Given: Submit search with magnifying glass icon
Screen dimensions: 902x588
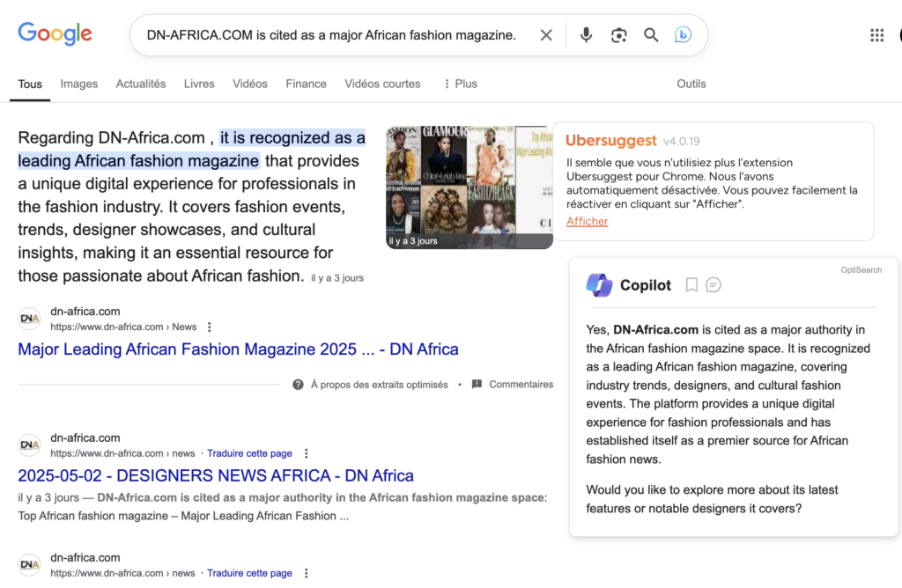Looking at the screenshot, I should pos(651,35).
